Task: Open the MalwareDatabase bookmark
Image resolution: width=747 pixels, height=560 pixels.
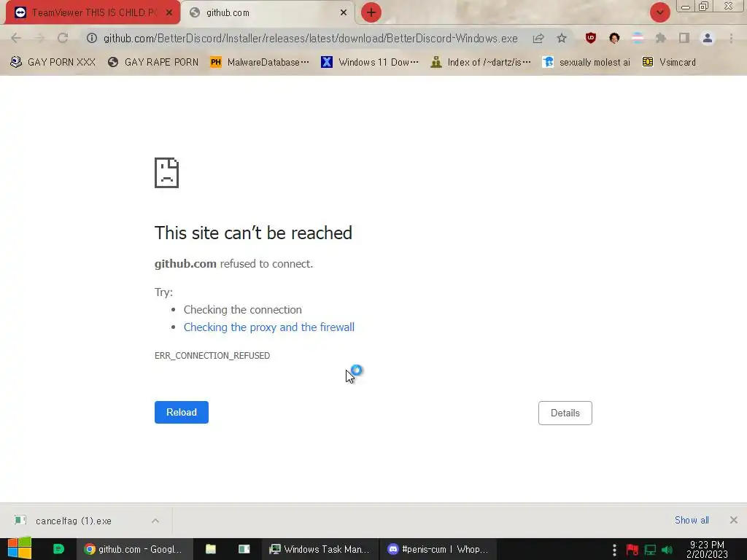Action: pos(260,62)
